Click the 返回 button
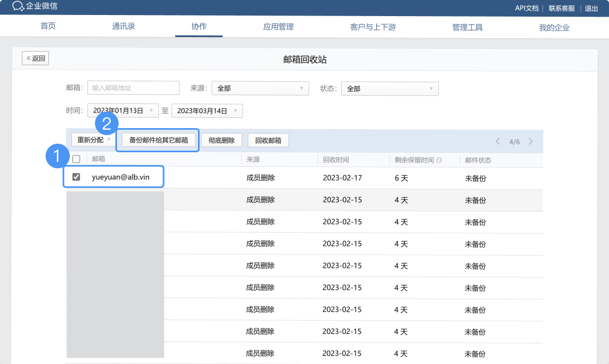The width and height of the screenshot is (609, 364). coord(35,58)
